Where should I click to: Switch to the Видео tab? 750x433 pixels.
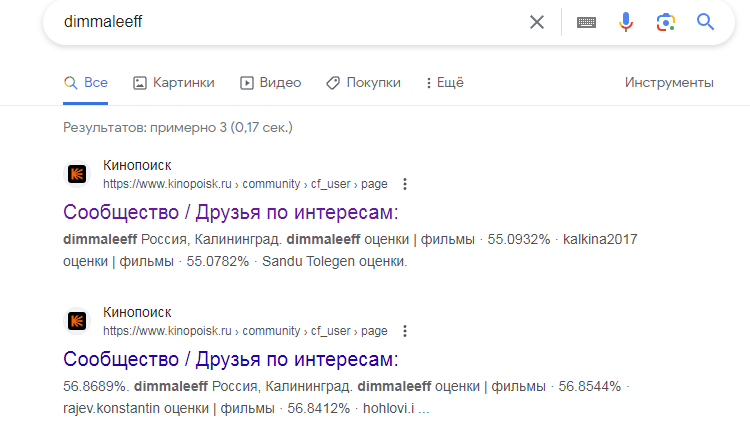pyautogui.click(x=270, y=83)
